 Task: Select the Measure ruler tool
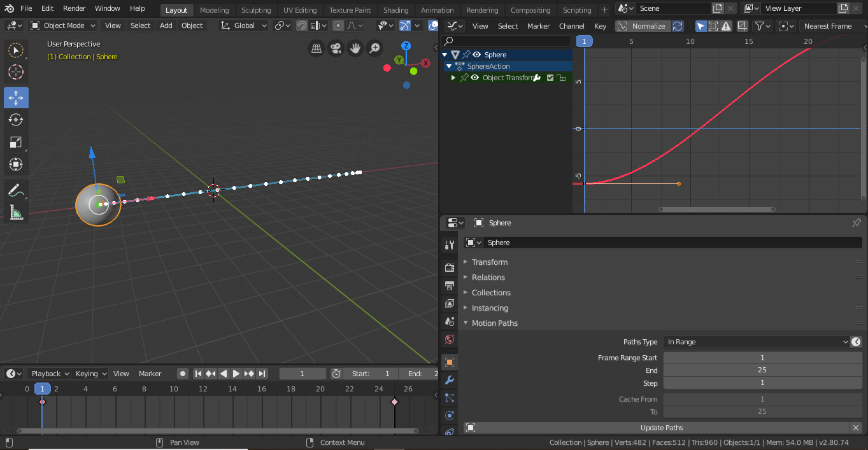click(x=16, y=212)
